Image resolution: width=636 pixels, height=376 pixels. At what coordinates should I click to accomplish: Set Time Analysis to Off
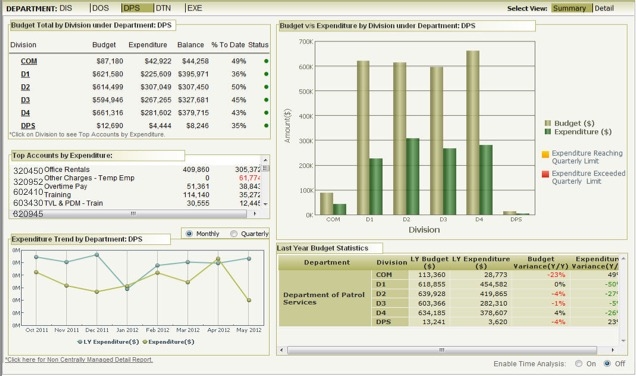pyautogui.click(x=607, y=364)
